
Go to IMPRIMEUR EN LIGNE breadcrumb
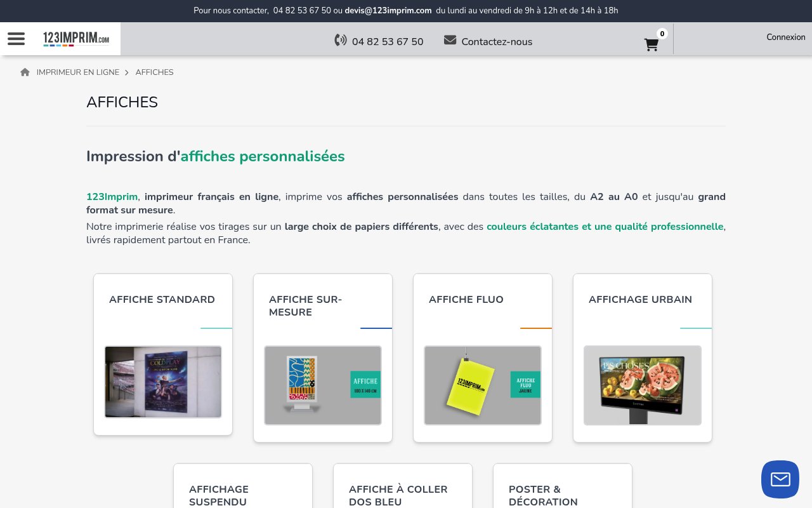[78, 72]
